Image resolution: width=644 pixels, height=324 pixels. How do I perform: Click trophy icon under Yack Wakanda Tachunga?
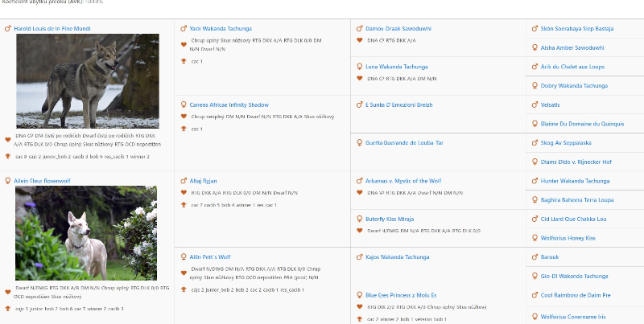point(184,61)
